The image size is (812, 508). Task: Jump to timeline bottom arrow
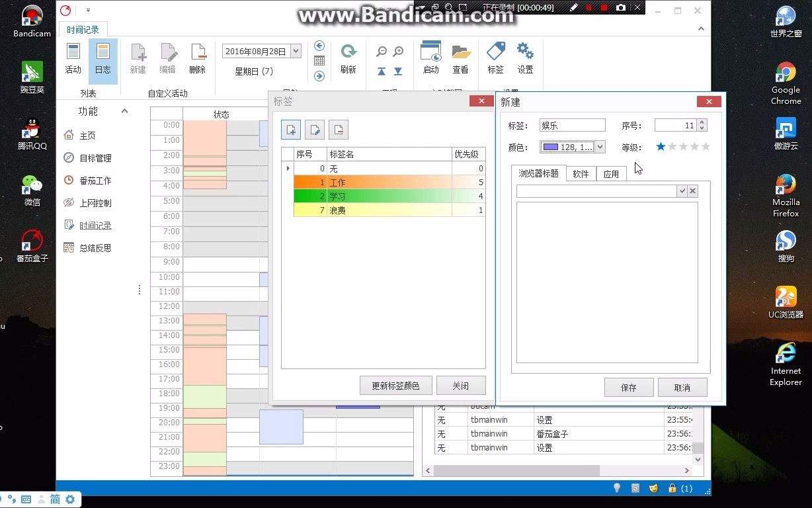(398, 71)
